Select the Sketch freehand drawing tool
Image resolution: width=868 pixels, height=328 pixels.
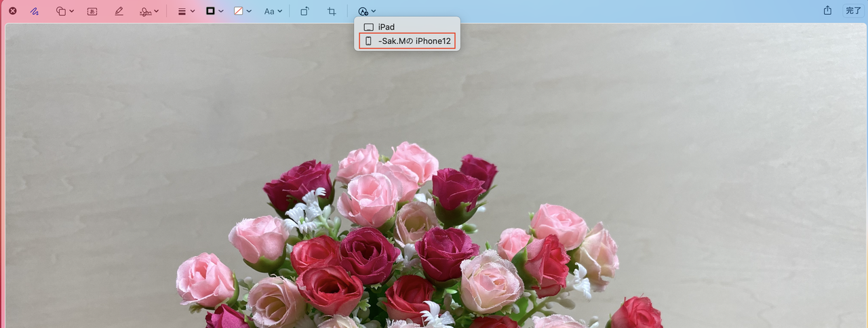[35, 12]
